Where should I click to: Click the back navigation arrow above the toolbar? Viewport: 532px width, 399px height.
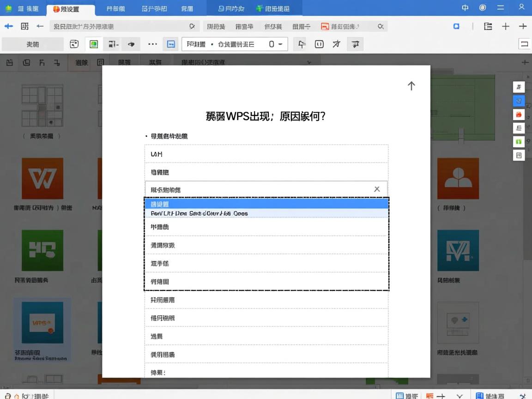9,26
